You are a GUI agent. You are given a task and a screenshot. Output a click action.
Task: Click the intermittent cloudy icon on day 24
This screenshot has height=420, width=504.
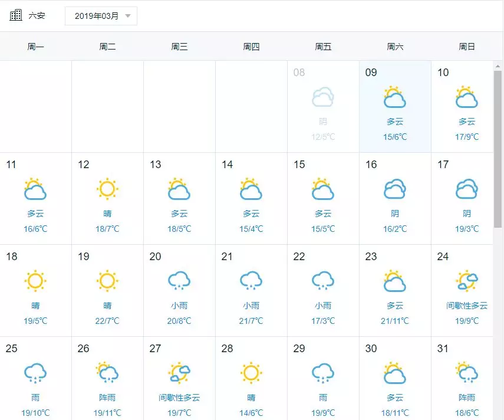click(x=467, y=281)
